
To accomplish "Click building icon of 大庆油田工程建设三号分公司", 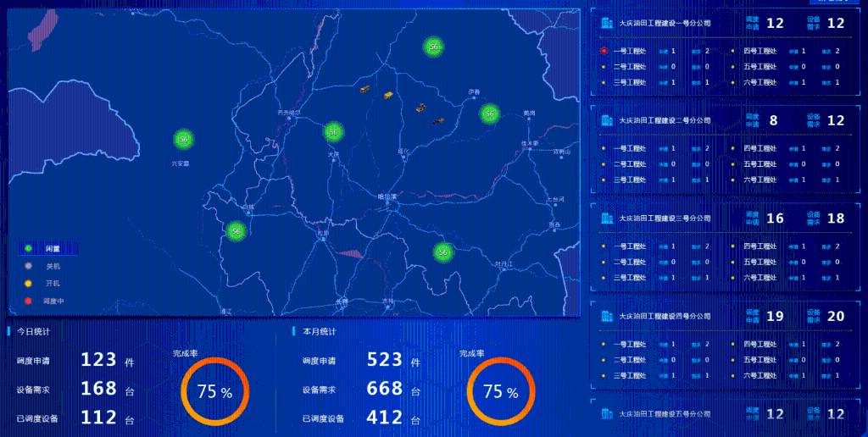I will tap(606, 218).
